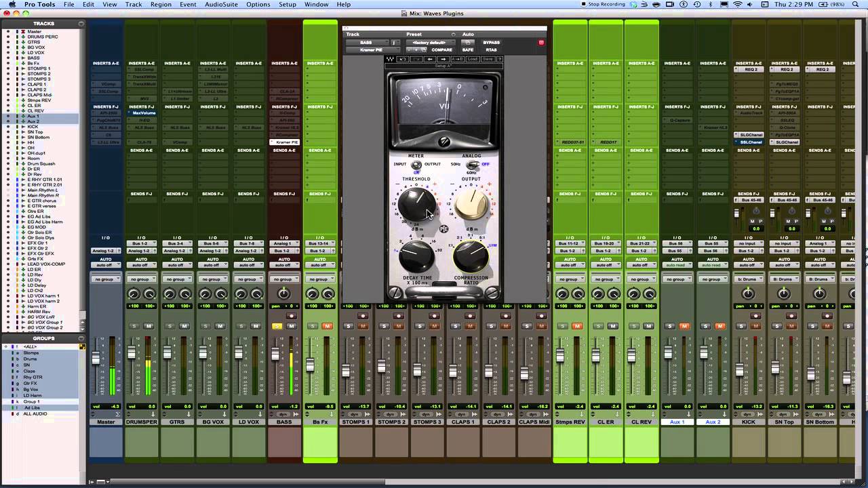
Task: Open the Options menu
Action: click(258, 5)
